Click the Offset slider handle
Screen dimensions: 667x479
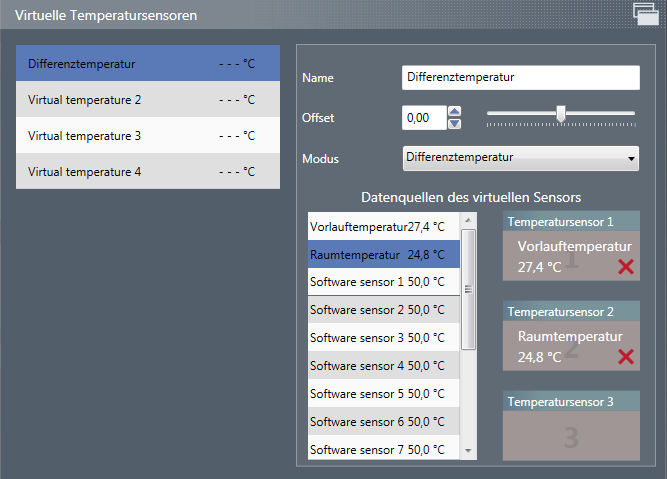(x=560, y=114)
